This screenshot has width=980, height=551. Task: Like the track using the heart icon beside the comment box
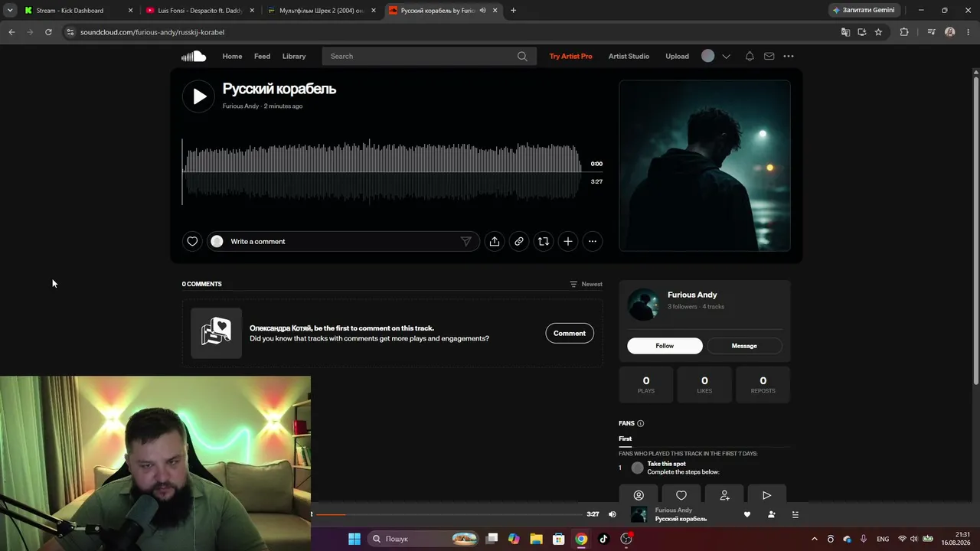(192, 241)
